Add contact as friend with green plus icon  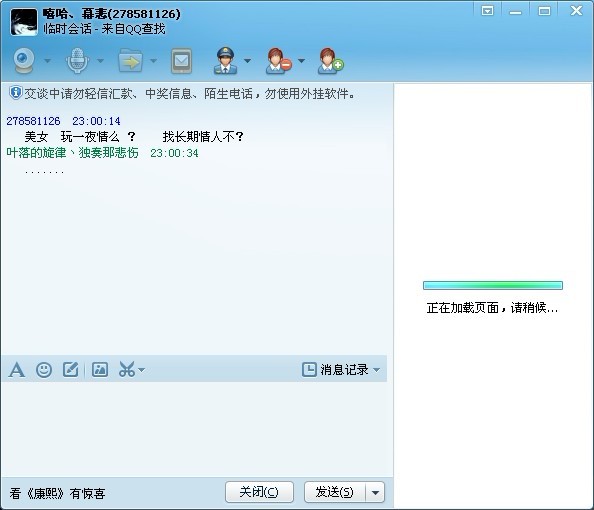pos(330,61)
